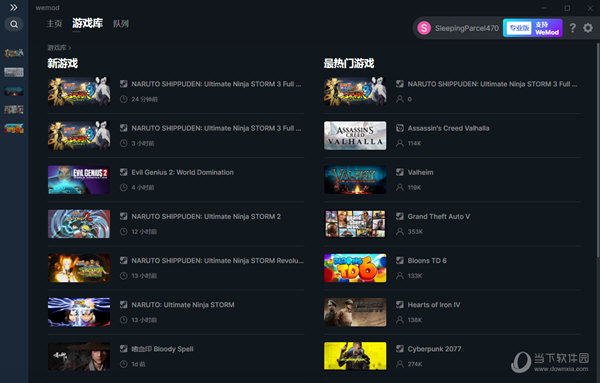Open help via the question mark icon
This screenshot has width=600, height=383.
coord(572,28)
